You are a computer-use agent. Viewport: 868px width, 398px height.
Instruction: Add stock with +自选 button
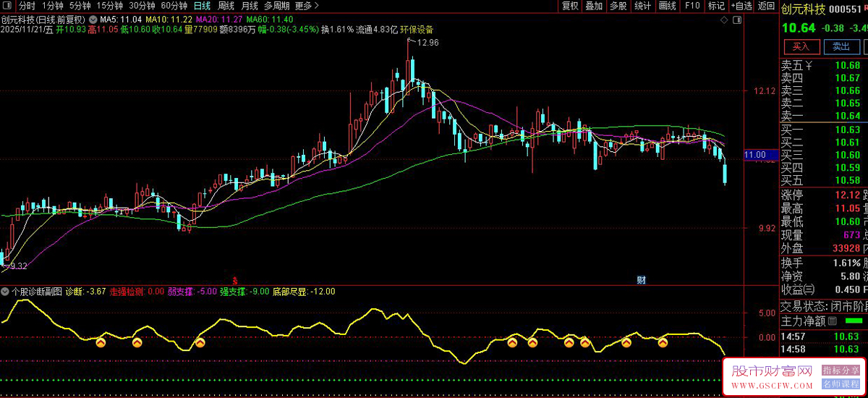pyautogui.click(x=741, y=6)
